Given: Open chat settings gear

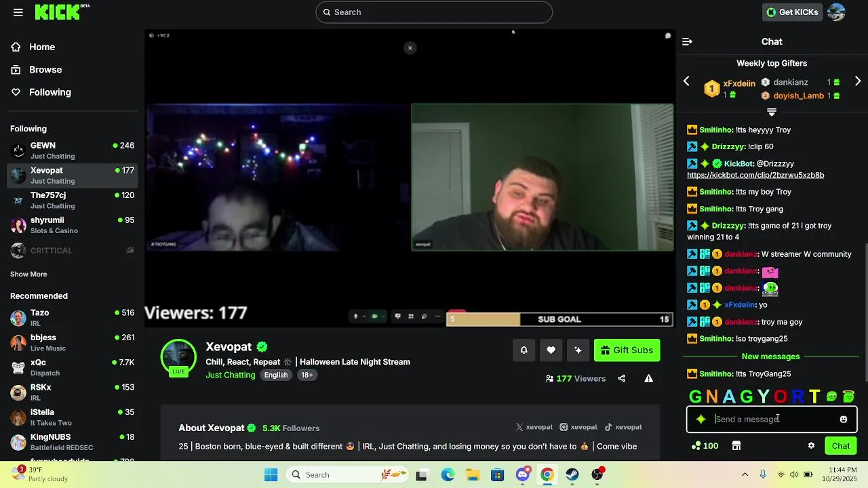Looking at the screenshot, I should [x=811, y=446].
